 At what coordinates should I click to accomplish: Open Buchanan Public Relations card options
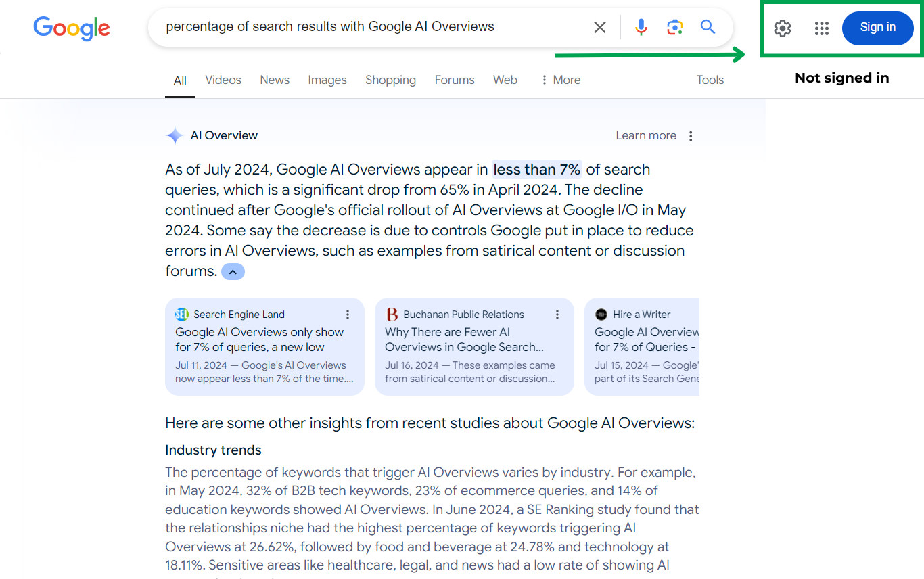coord(557,315)
